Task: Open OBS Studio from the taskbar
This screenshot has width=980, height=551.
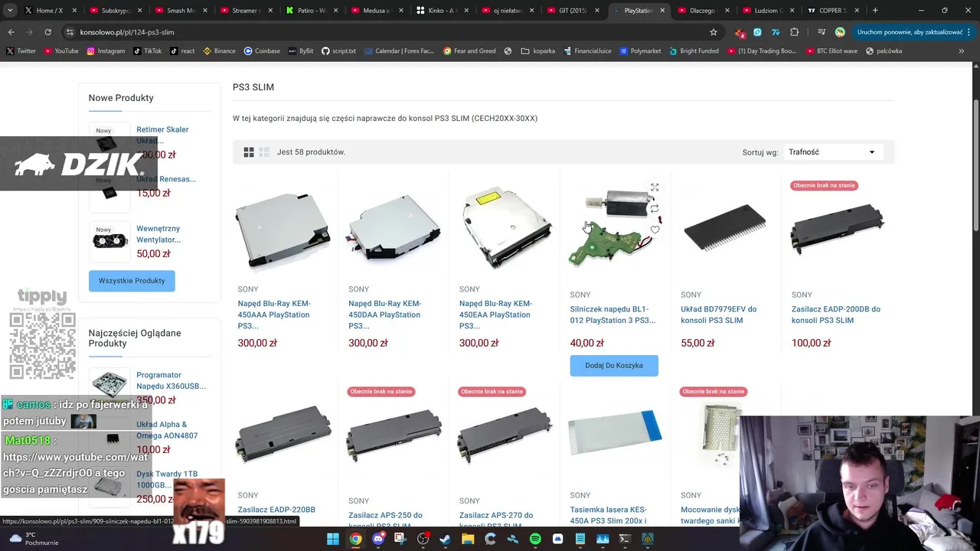Action: tap(423, 539)
